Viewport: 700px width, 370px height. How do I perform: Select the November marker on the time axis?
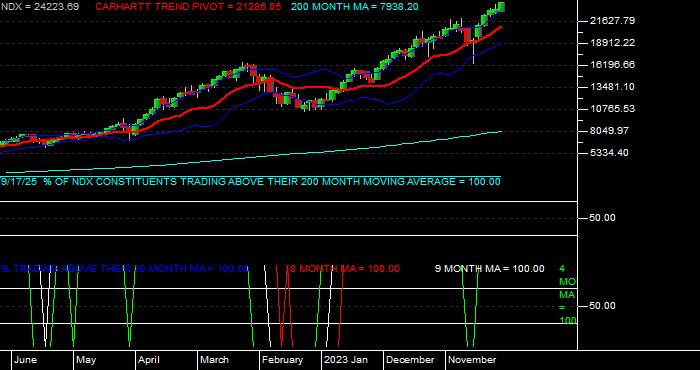pyautogui.click(x=472, y=360)
